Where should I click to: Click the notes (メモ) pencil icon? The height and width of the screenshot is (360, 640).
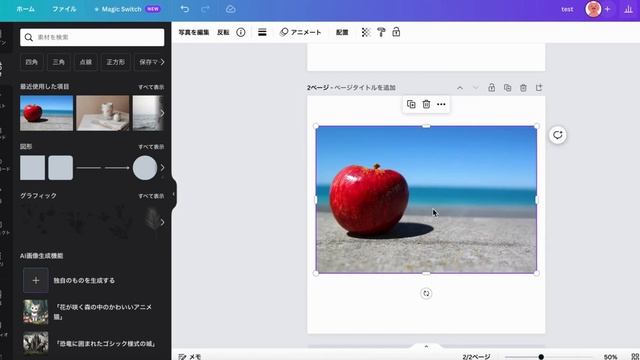pyautogui.click(x=182, y=356)
